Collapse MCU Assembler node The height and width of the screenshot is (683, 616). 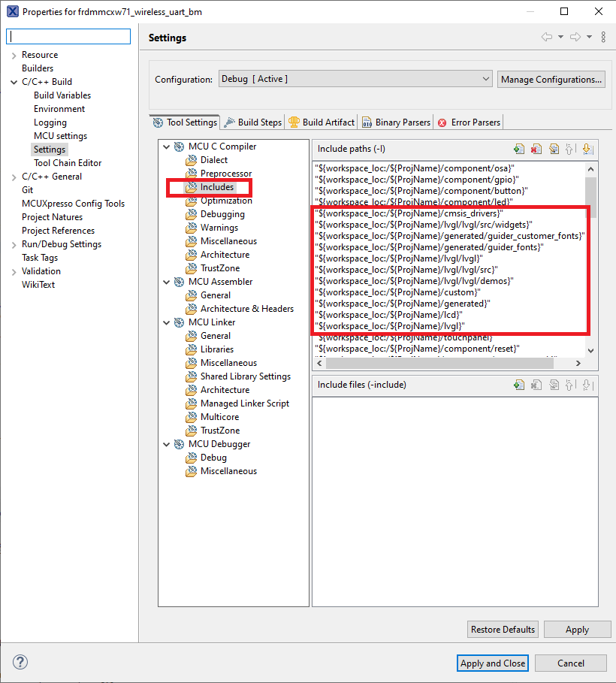[167, 283]
